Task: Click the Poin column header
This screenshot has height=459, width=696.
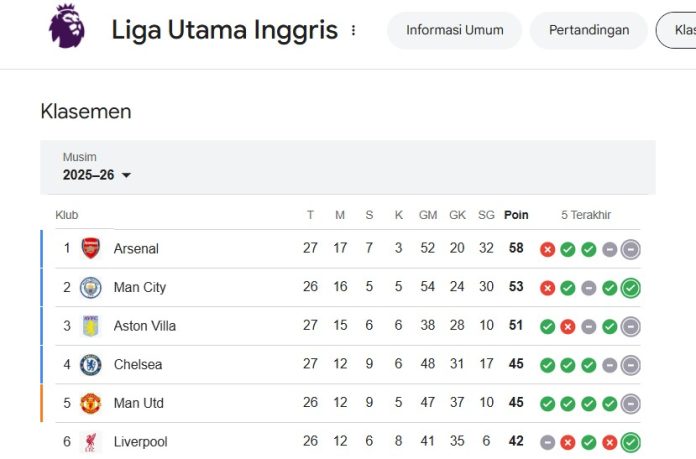Action: (516, 215)
